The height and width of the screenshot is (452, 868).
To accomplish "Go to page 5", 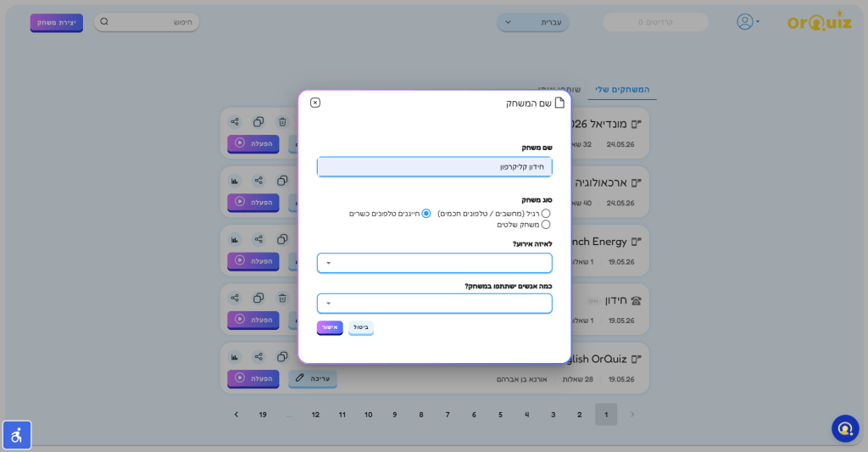I will pos(500,415).
